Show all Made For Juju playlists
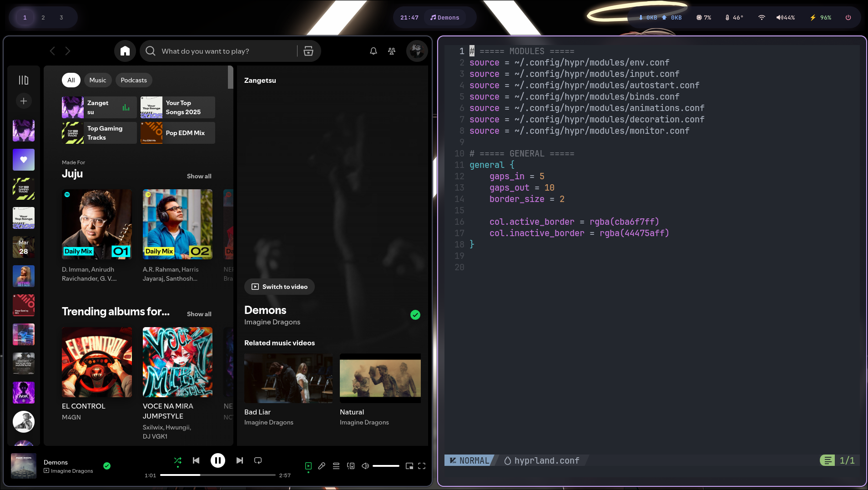Screen dimensions: 868x490 click(x=199, y=176)
